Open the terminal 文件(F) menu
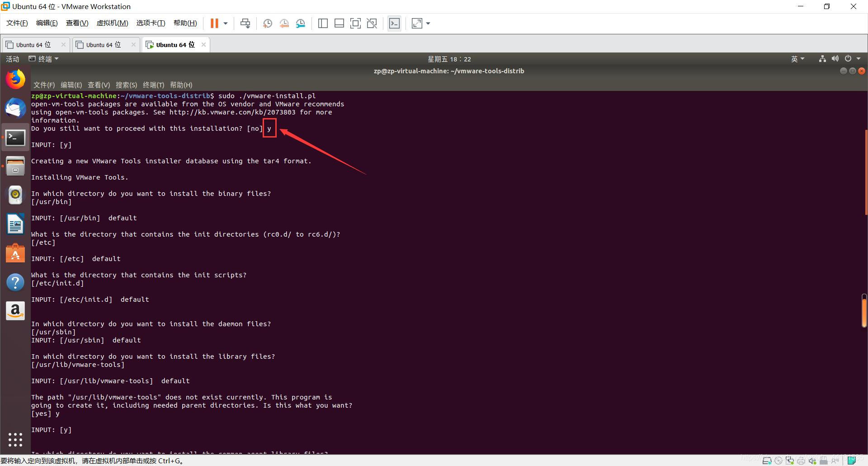 tap(44, 85)
